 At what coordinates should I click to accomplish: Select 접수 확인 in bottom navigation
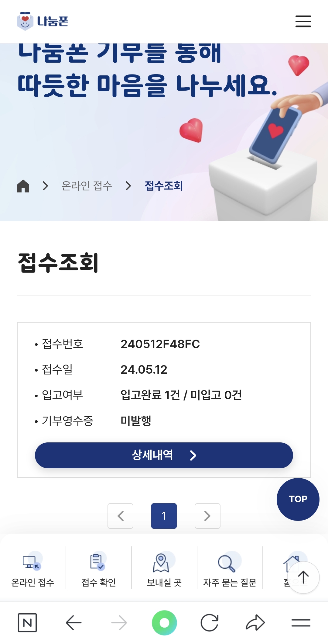click(98, 569)
